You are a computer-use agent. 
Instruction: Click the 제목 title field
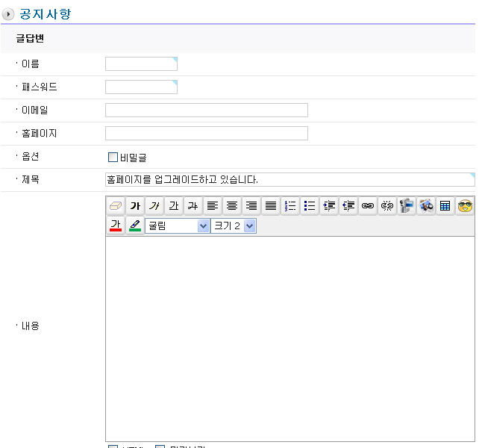289,180
